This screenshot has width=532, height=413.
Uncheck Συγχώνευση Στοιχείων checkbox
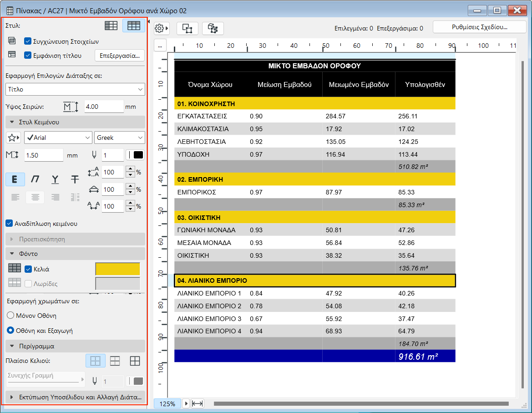(x=27, y=41)
